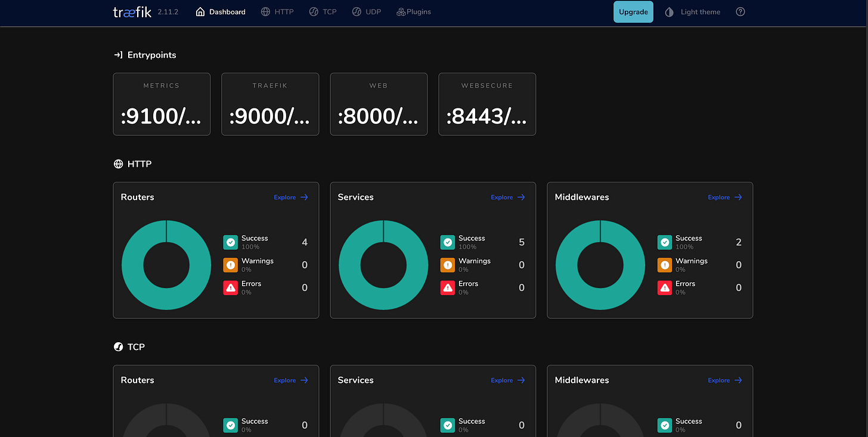Explore HTTP Middlewares link
868x437 pixels.
click(x=725, y=197)
